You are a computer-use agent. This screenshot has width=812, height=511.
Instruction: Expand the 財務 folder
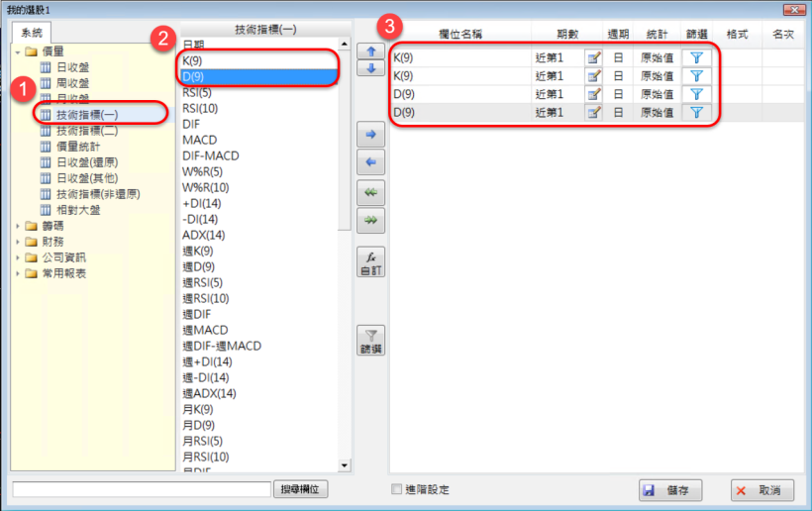(x=19, y=242)
